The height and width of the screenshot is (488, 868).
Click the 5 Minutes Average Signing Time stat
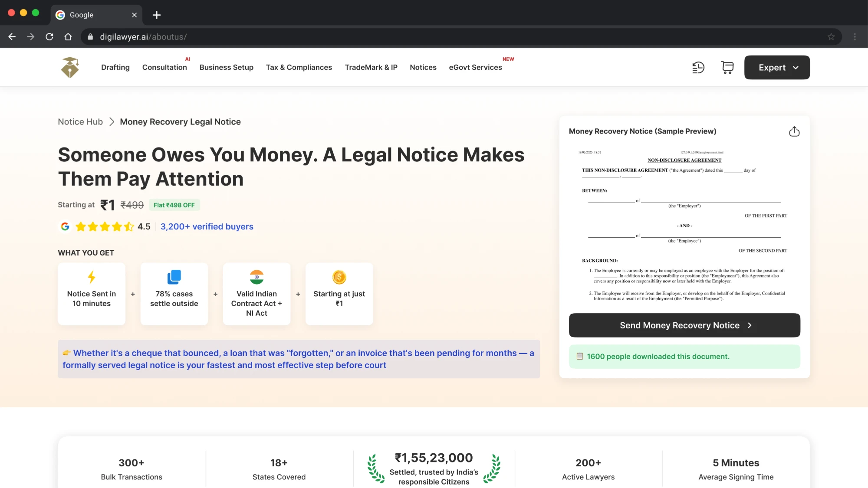[x=736, y=469]
